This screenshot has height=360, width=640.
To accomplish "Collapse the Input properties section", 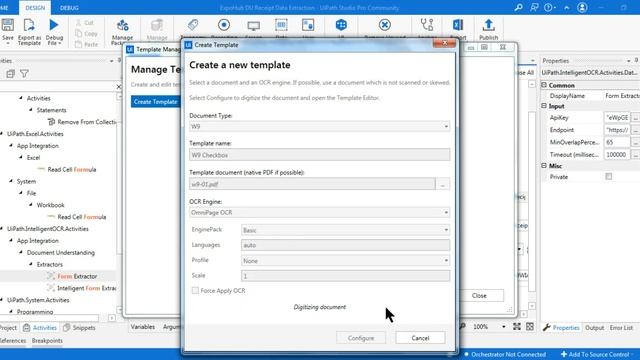I will (x=544, y=106).
